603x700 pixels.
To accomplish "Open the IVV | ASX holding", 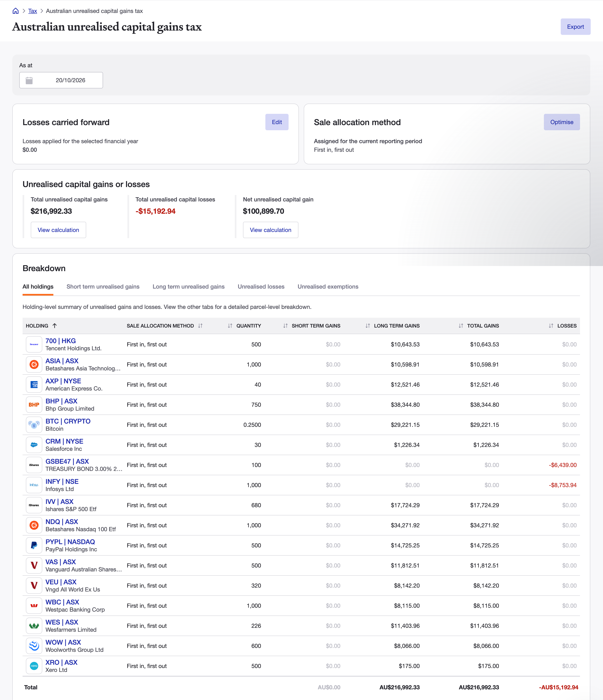I will (60, 501).
